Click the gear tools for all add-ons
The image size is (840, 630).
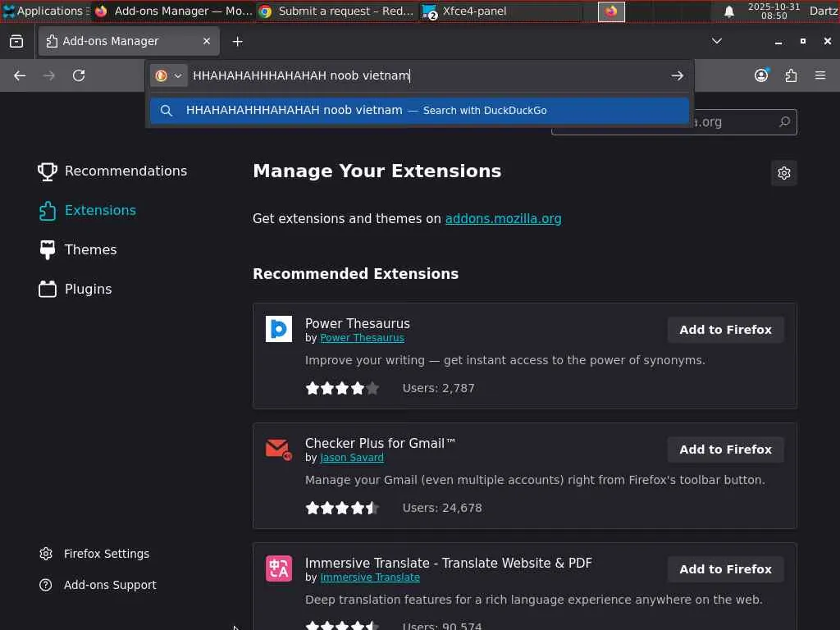(x=783, y=173)
